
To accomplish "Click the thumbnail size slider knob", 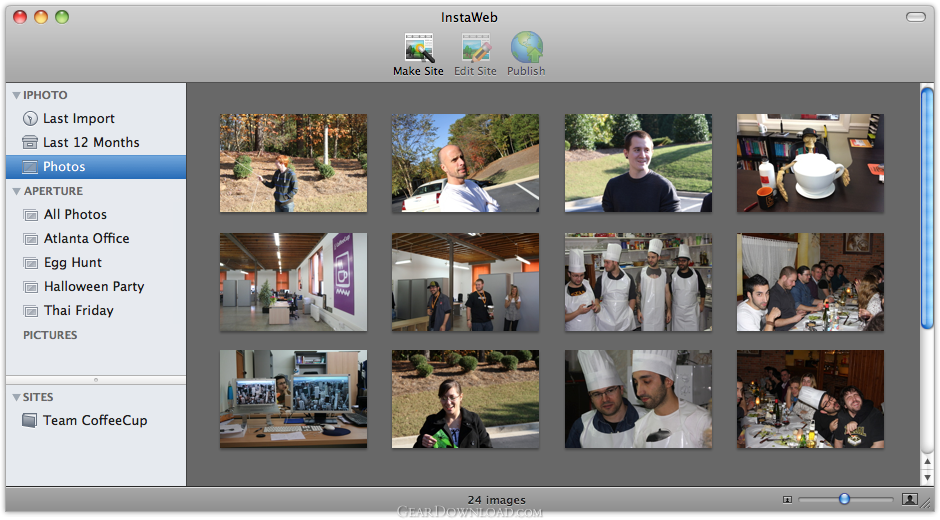I will (x=844, y=499).
